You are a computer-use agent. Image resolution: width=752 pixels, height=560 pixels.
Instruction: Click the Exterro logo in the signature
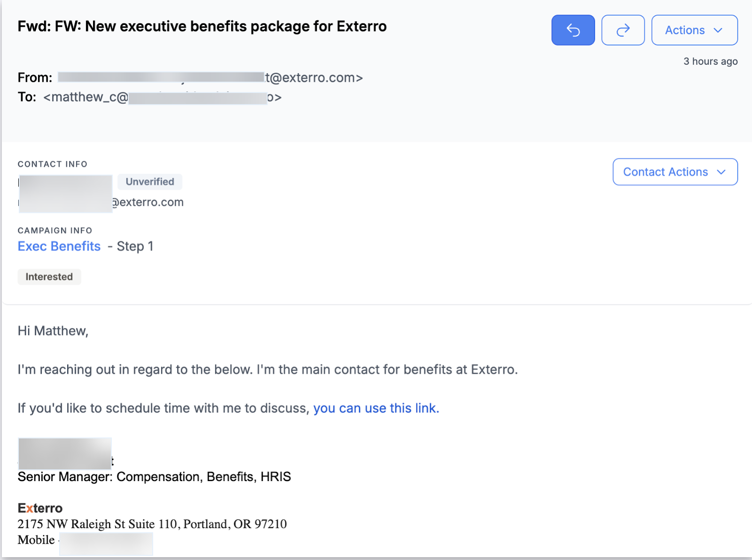click(40, 508)
